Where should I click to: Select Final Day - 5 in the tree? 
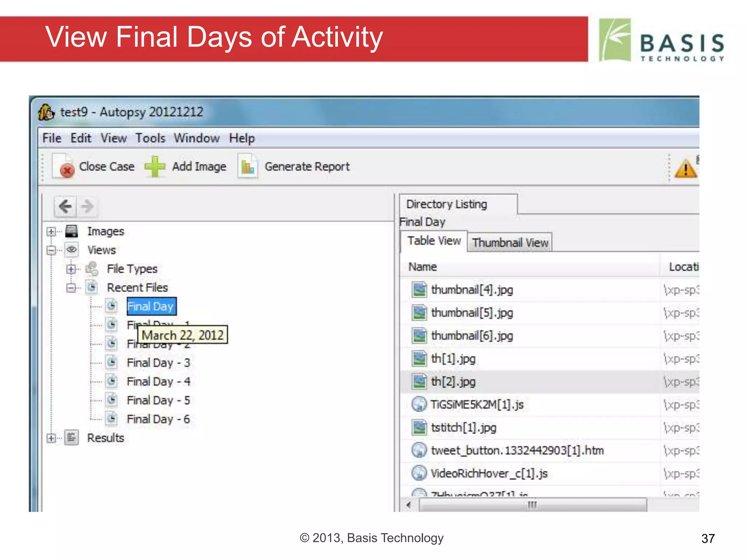(x=158, y=400)
